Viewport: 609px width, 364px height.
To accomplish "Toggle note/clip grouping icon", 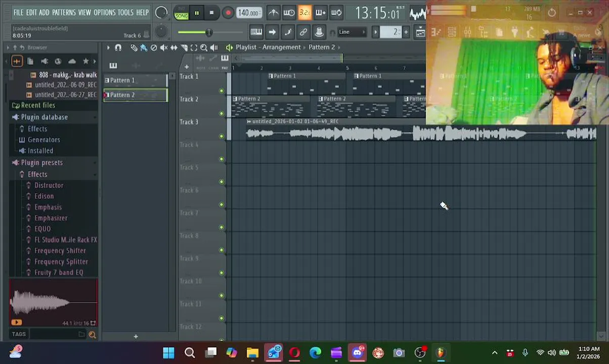I will [x=288, y=32].
